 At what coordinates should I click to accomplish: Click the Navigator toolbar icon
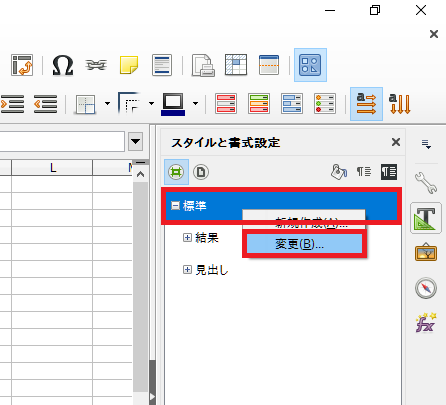[22, 65]
